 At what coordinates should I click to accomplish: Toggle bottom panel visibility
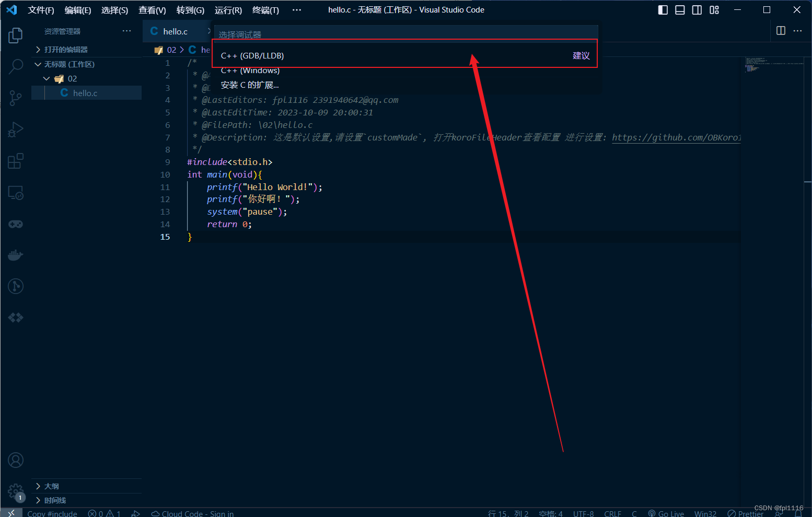coord(680,10)
